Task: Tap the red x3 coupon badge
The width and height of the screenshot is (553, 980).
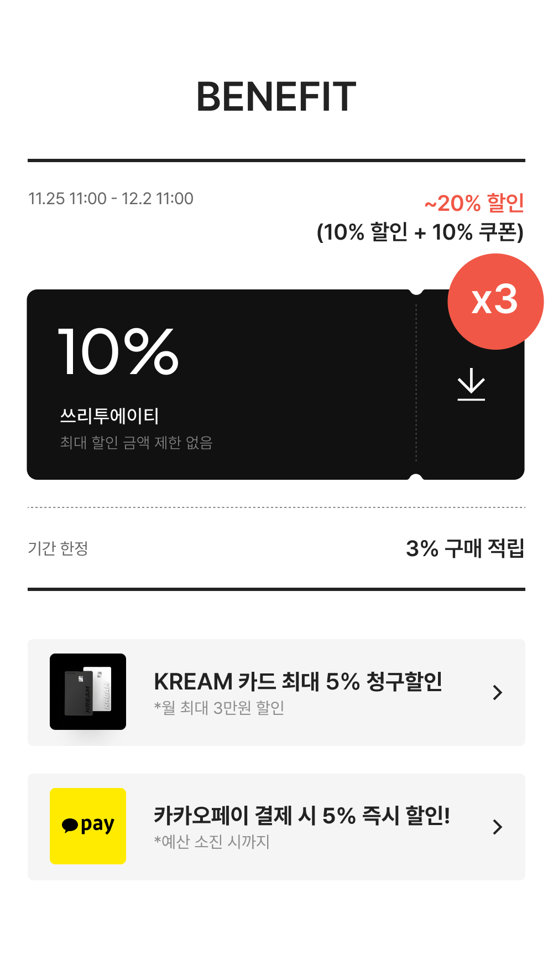Action: (x=495, y=302)
